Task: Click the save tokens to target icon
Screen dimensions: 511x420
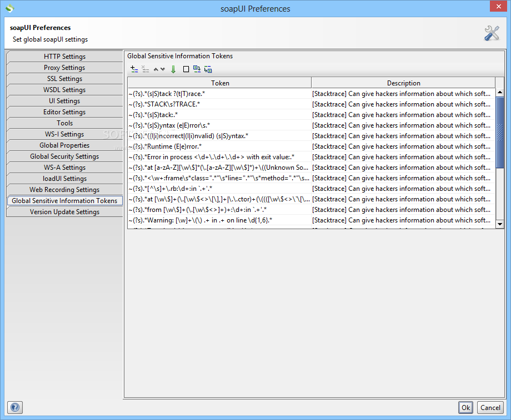Action: click(208, 69)
